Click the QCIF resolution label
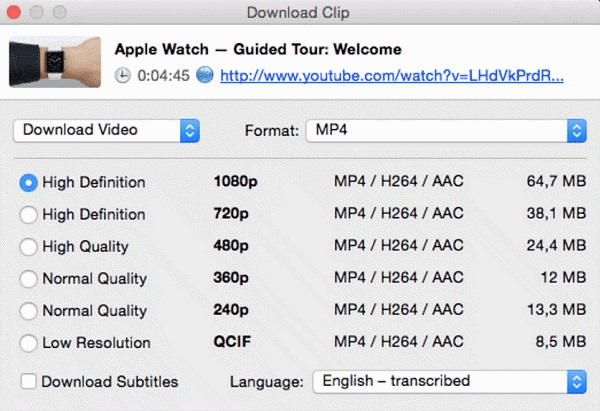The height and width of the screenshot is (411, 600). click(232, 341)
